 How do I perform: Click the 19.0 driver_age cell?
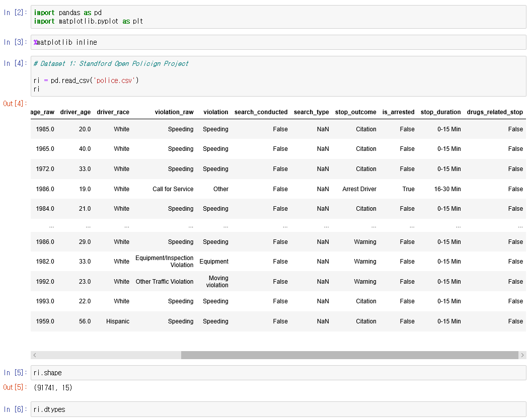click(85, 189)
